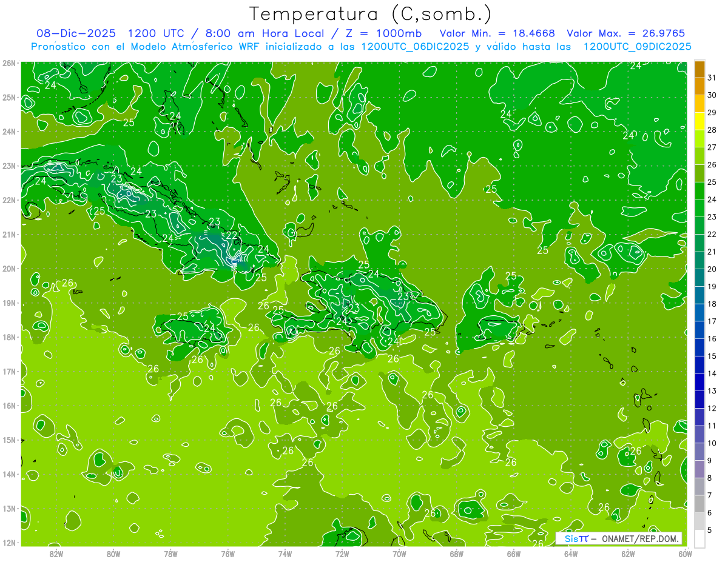Click the "14N" latitude axis label

click(8, 474)
